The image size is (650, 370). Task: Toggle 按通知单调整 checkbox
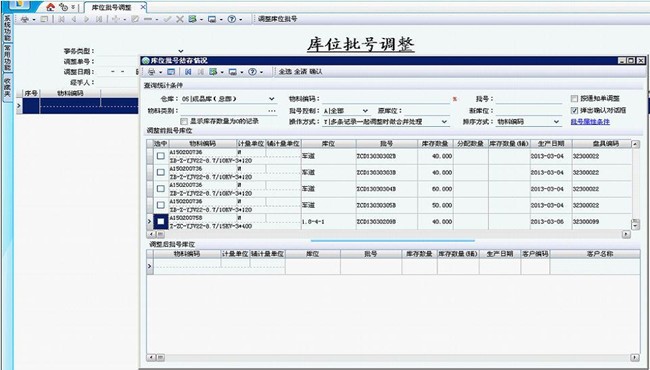pyautogui.click(x=574, y=99)
